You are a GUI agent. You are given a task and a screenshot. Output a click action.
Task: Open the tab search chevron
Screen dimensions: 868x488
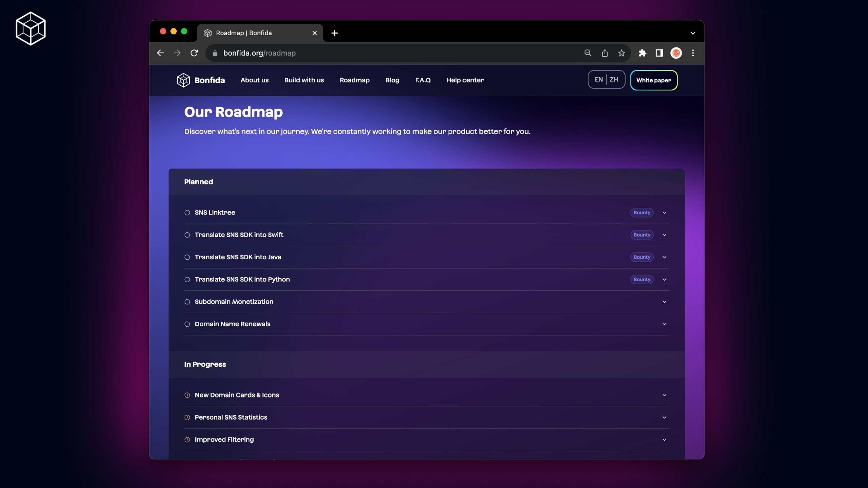[693, 33]
